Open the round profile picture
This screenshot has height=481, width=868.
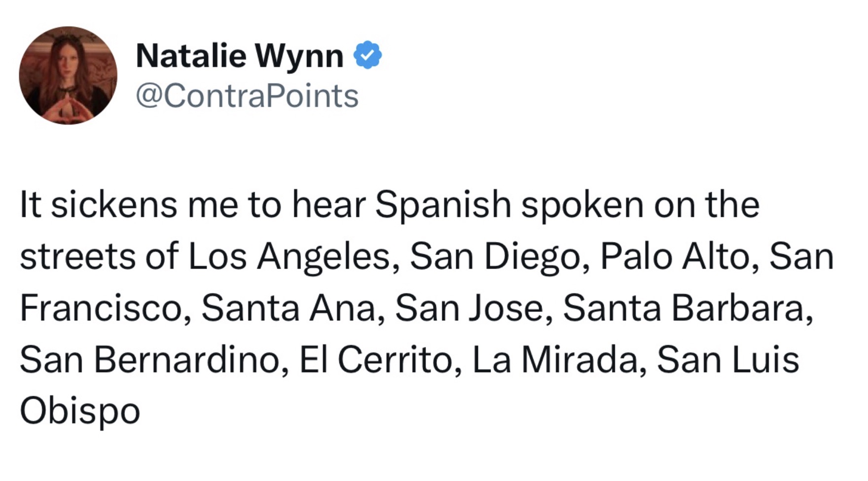pyautogui.click(x=68, y=75)
